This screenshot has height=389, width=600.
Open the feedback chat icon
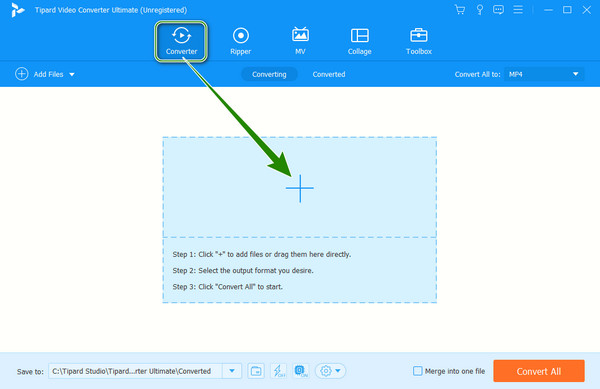[x=498, y=10]
